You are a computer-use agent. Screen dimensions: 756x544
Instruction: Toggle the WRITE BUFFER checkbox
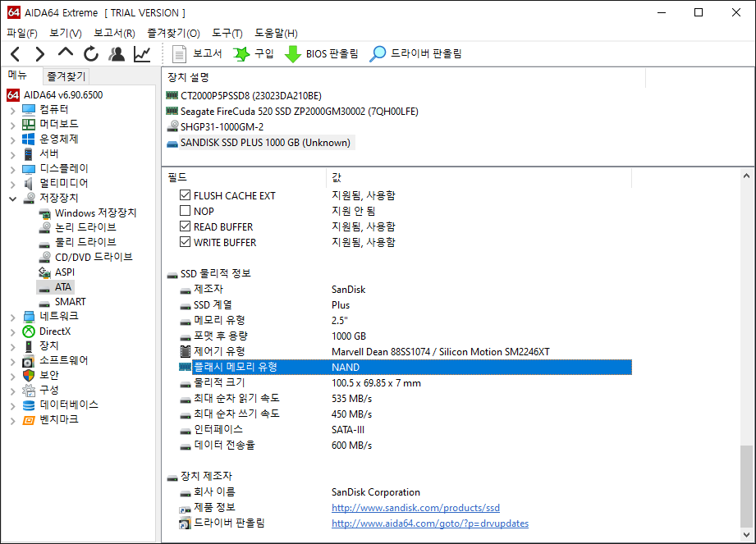(186, 241)
